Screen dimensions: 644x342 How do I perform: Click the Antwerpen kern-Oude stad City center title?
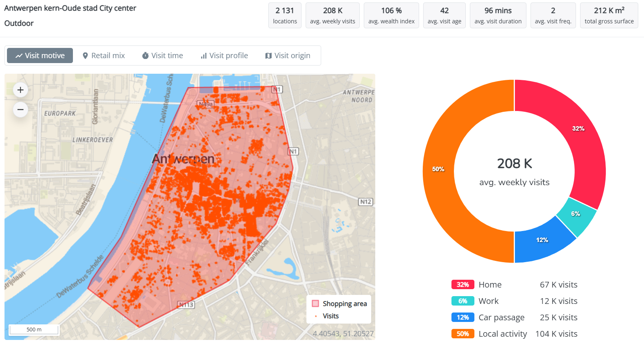pos(70,8)
